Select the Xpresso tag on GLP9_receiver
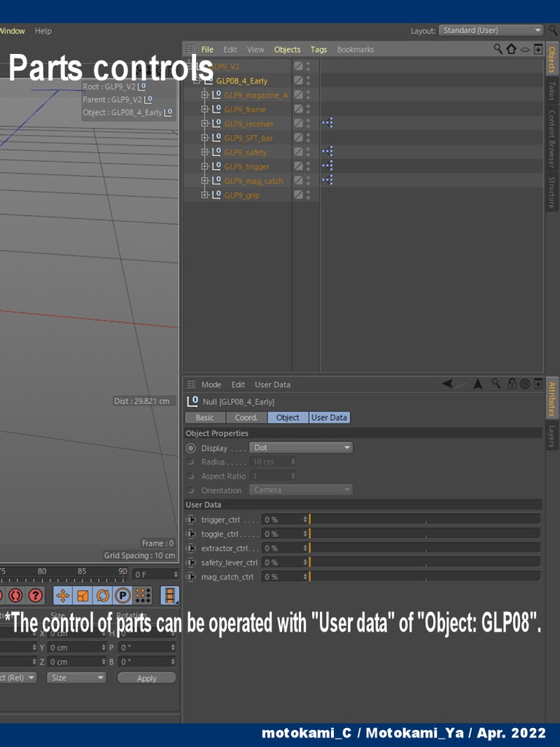Viewport: 560px width, 747px height. pyautogui.click(x=327, y=123)
